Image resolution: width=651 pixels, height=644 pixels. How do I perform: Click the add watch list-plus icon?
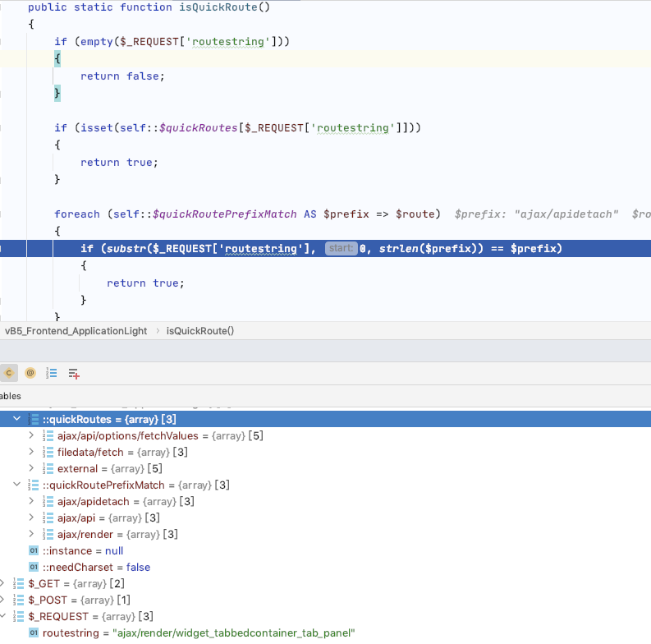click(74, 373)
